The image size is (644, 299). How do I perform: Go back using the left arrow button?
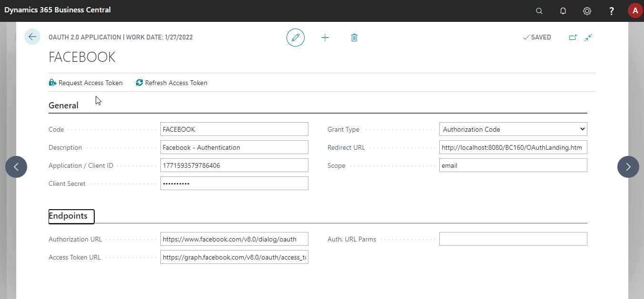point(32,37)
